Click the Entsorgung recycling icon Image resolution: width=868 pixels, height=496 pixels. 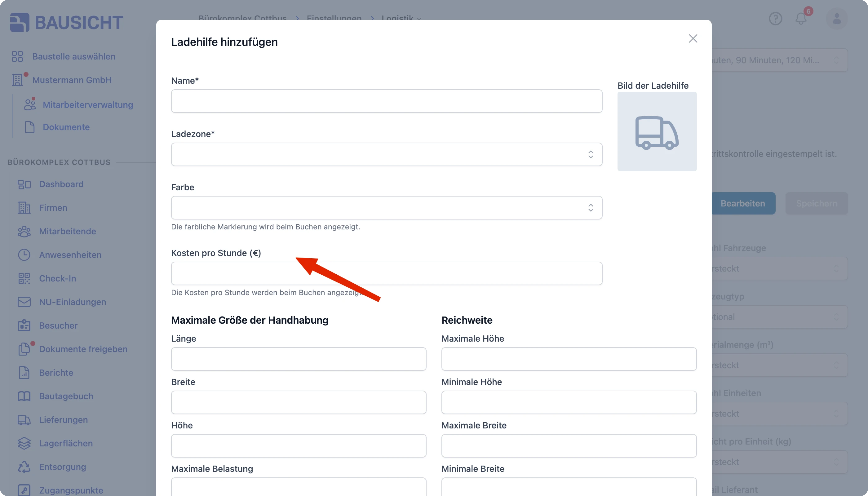click(24, 467)
